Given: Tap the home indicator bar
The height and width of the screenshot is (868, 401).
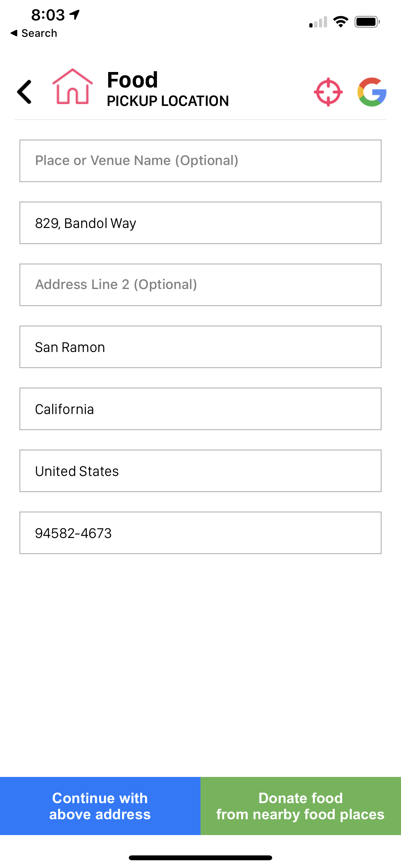Looking at the screenshot, I should click(200, 858).
